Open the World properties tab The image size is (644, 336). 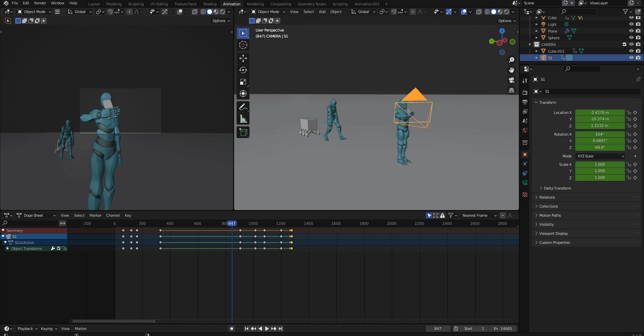[x=525, y=130]
